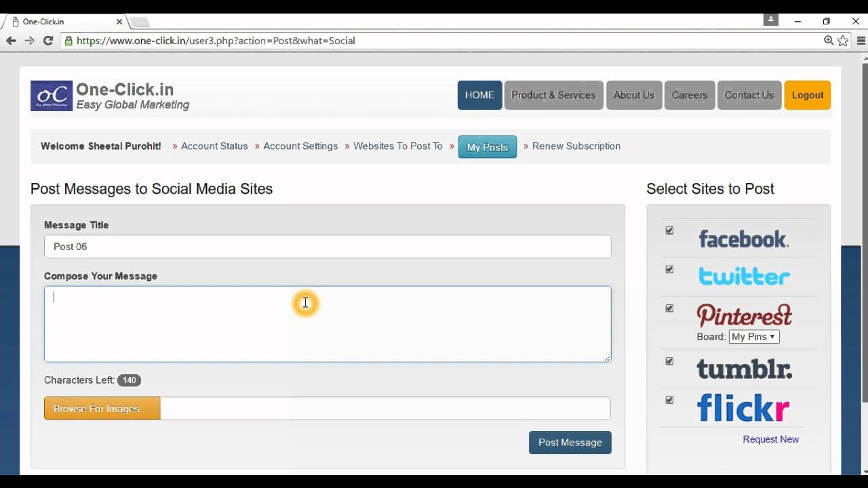Click the zoom magnifier icon in address bar
The image size is (868, 488).
click(829, 41)
